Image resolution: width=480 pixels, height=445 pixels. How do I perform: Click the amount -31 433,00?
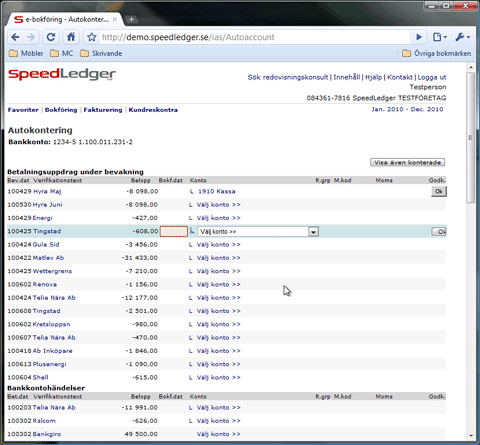click(x=140, y=258)
